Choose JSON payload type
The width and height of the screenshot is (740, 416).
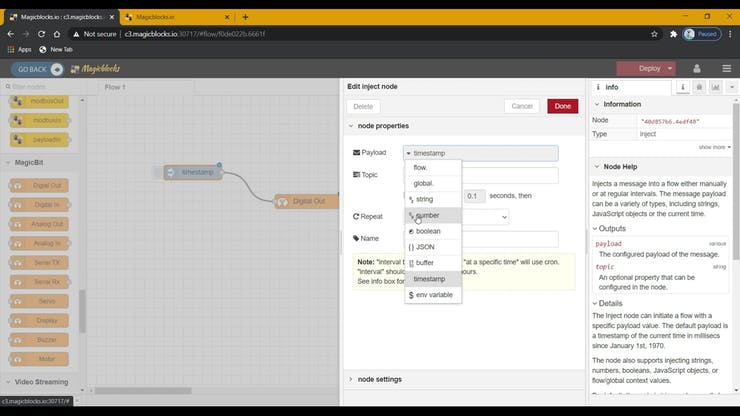tap(433, 247)
